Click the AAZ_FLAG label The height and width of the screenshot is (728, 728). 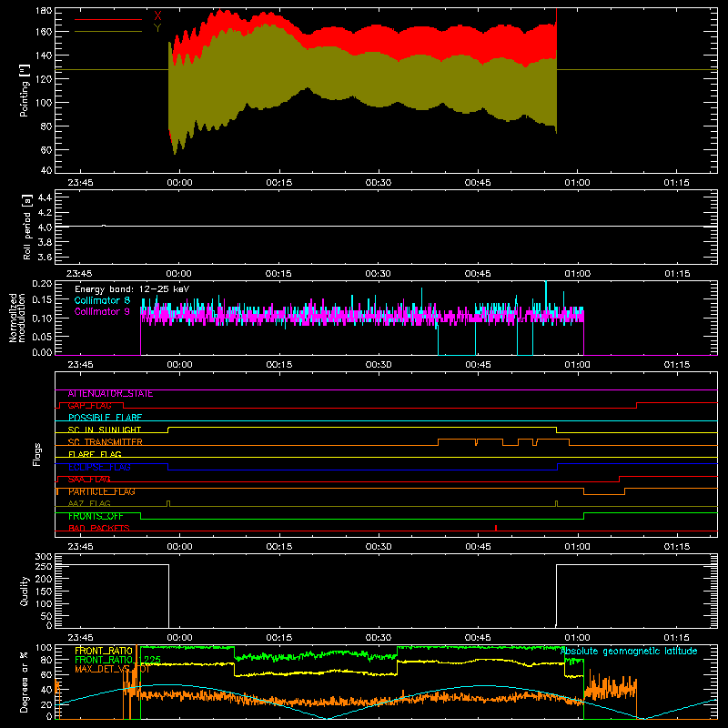89,504
